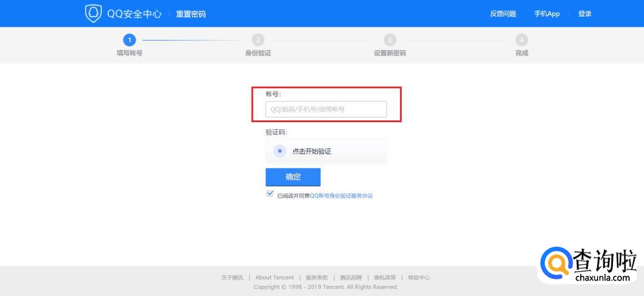644x296 pixels.
Task: Open the 腾讯招聘 footer link
Action: [351, 278]
